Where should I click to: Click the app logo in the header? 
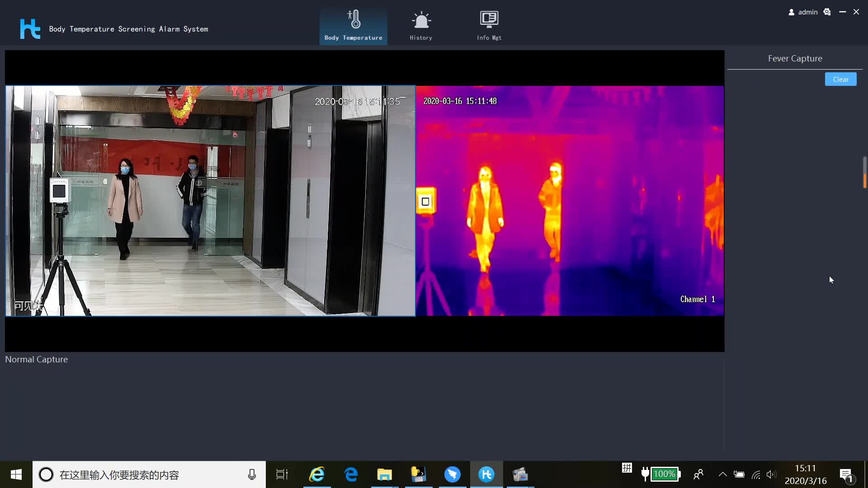pyautogui.click(x=30, y=28)
